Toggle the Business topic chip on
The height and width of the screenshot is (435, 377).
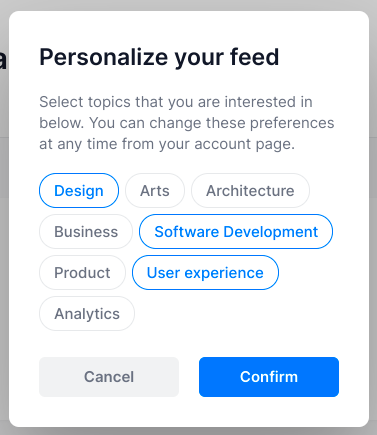(x=86, y=232)
